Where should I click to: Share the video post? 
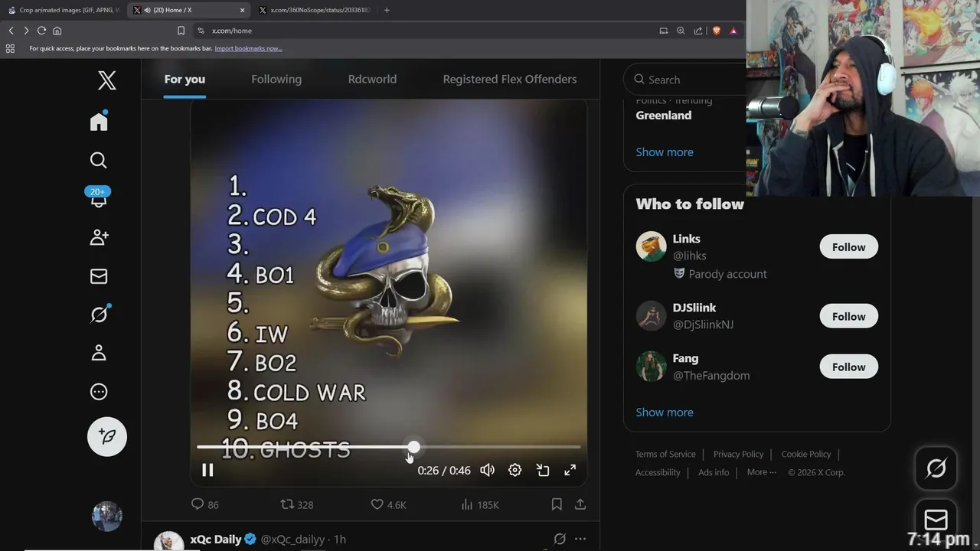(x=580, y=504)
